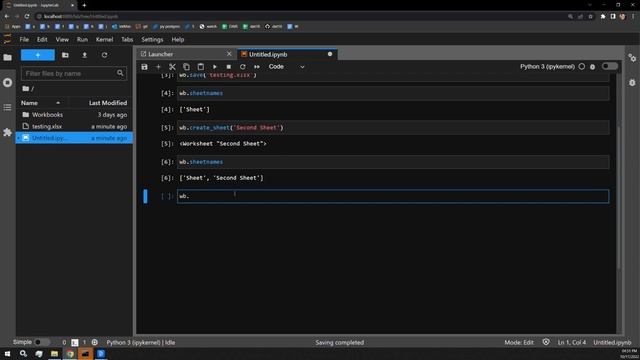Open Windows taskbar search
The width and height of the screenshot is (640, 360).
23,353
